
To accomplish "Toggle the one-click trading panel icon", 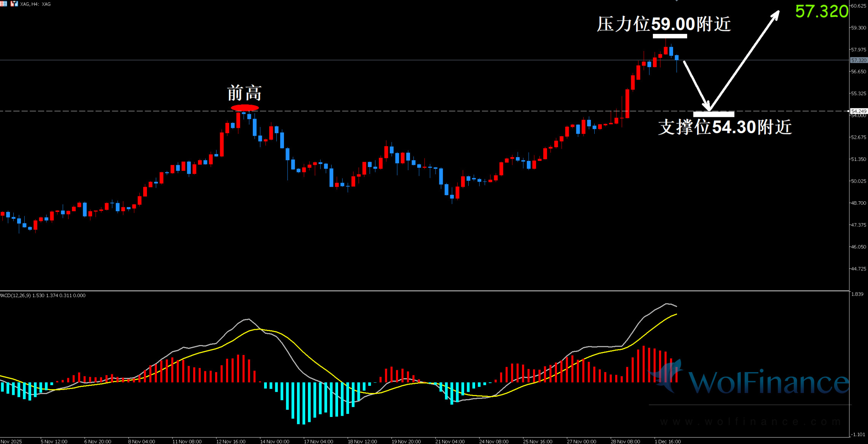I will click(x=14, y=3).
